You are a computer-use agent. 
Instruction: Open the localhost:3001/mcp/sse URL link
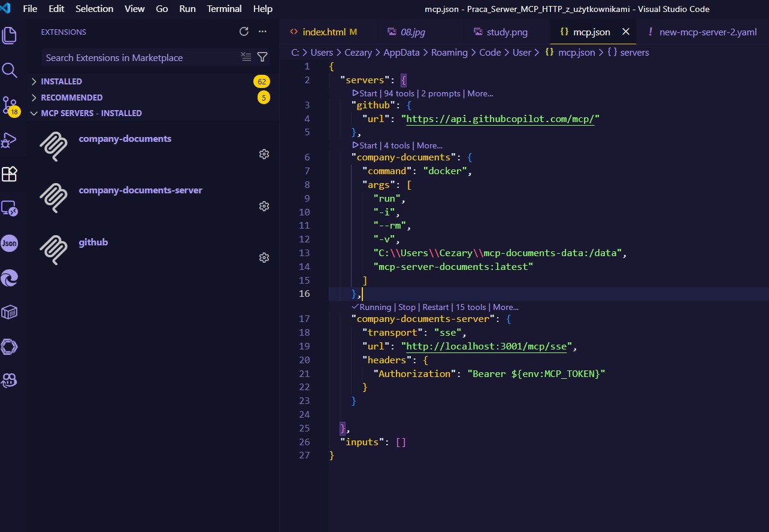(486, 346)
